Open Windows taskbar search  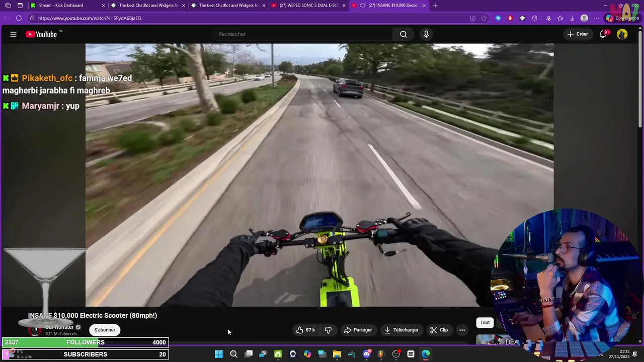pos(233,354)
